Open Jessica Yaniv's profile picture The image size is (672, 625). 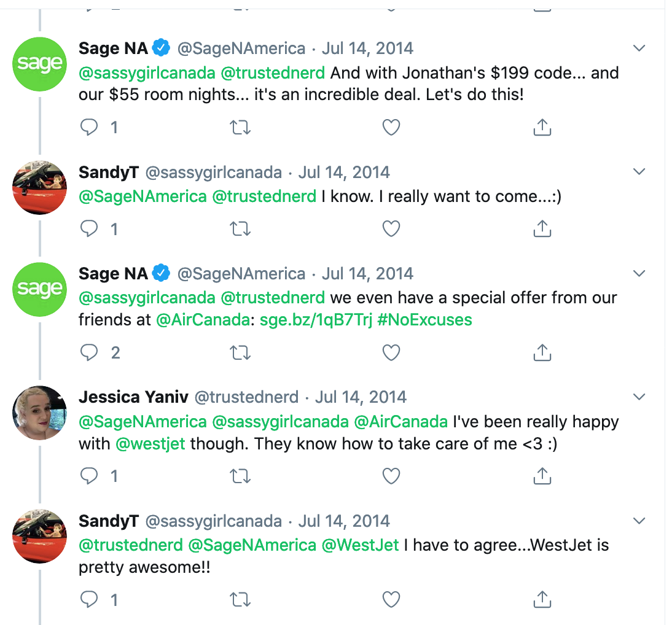pyautogui.click(x=39, y=413)
